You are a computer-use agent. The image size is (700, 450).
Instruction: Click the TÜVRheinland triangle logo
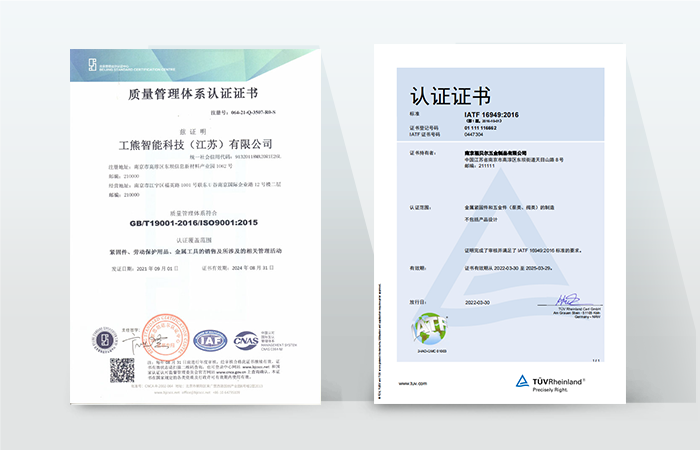[522, 381]
